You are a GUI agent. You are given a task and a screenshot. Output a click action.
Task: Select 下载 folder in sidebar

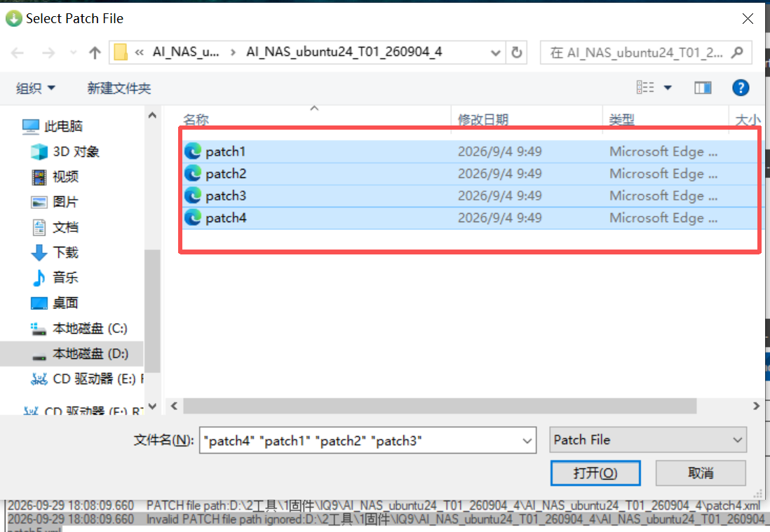[x=65, y=252]
